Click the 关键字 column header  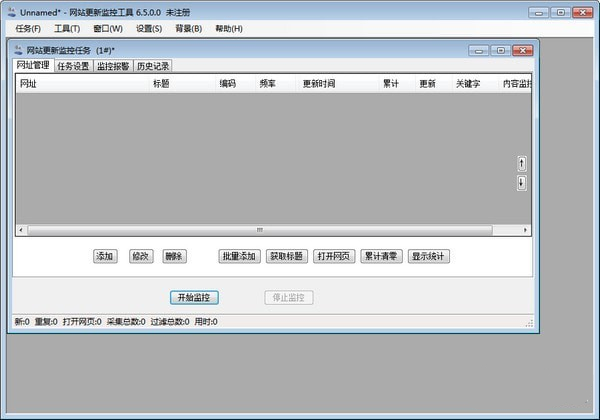click(x=475, y=83)
